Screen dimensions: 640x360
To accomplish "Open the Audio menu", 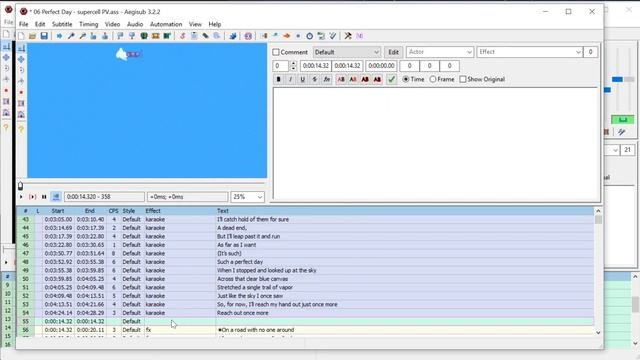I will tap(135, 24).
